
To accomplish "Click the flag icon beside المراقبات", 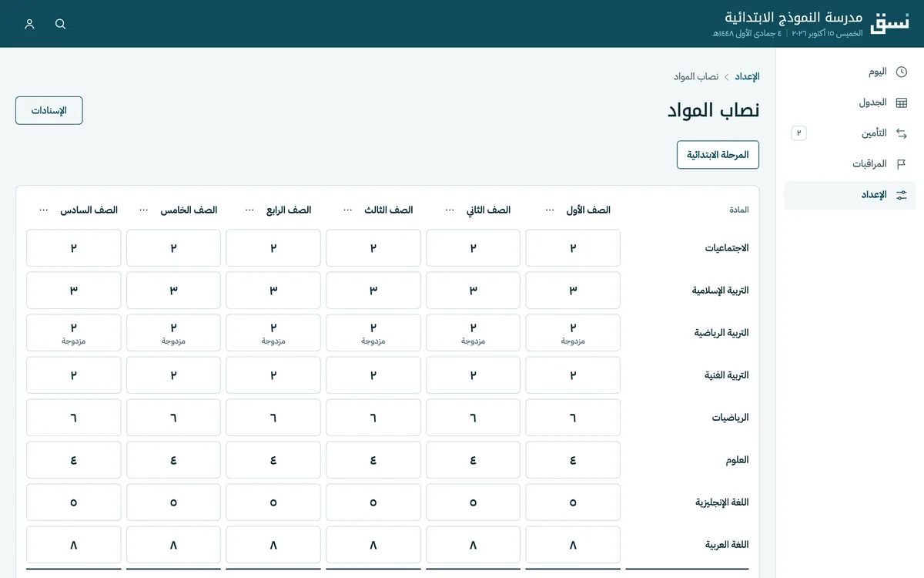I will click(x=902, y=164).
